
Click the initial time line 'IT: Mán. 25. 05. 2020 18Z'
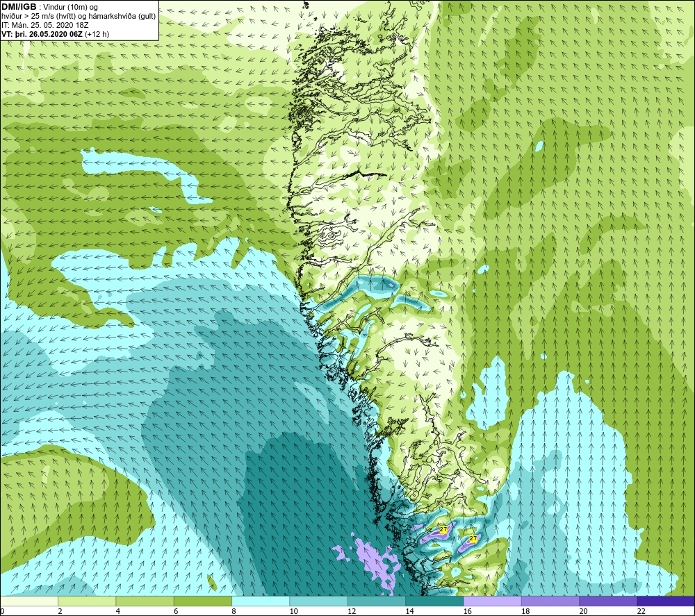pos(45,25)
